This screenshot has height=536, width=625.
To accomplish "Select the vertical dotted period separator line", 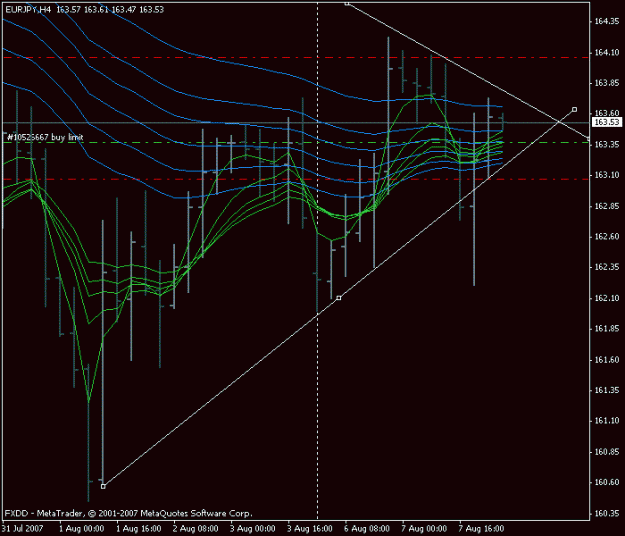I will click(318, 261).
